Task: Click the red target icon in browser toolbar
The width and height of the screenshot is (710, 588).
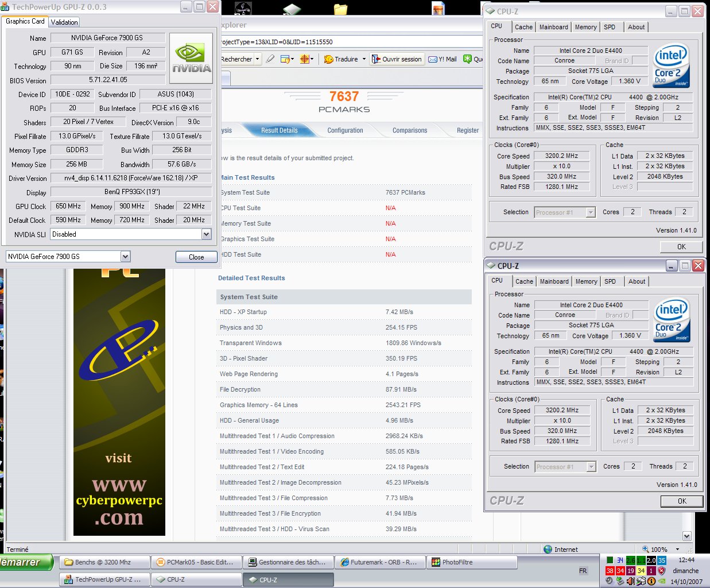Action: coord(305,59)
